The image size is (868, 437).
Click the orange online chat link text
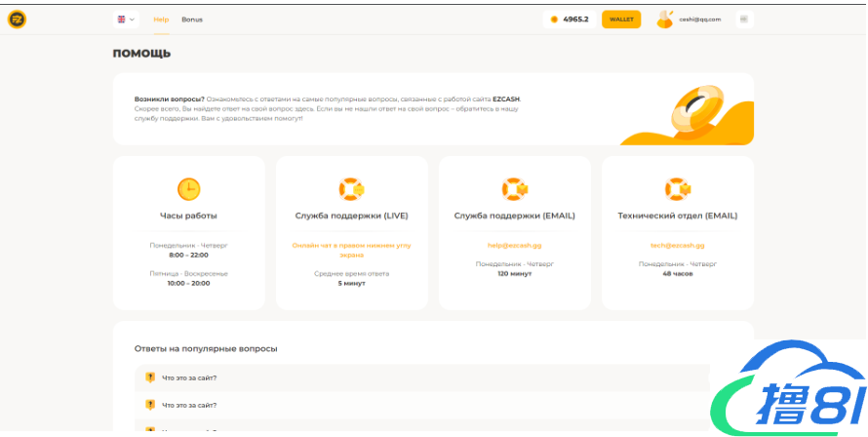point(351,250)
